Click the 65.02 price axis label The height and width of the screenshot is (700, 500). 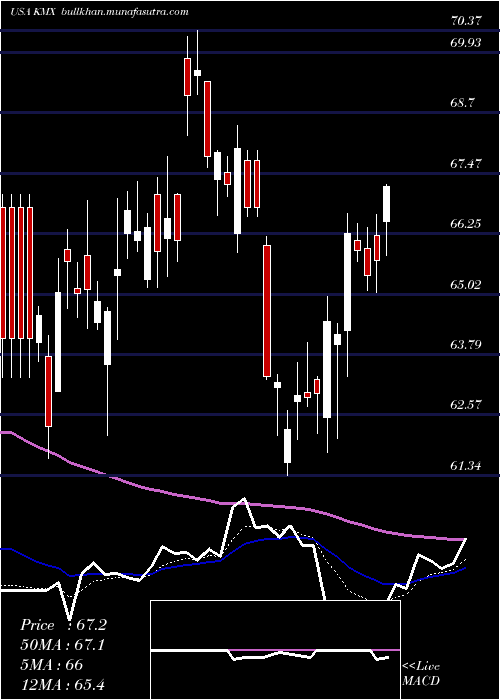click(x=466, y=284)
